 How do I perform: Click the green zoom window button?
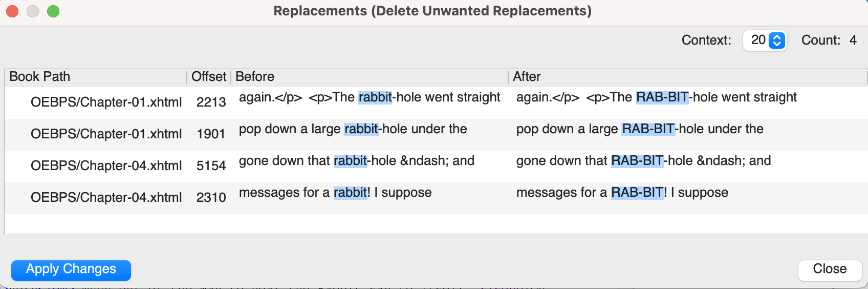pos(53,11)
